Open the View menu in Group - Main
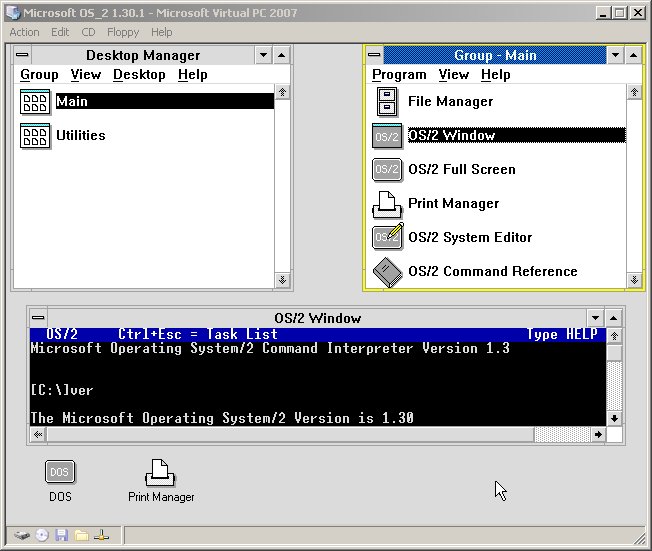The image size is (652, 551). pos(454,75)
